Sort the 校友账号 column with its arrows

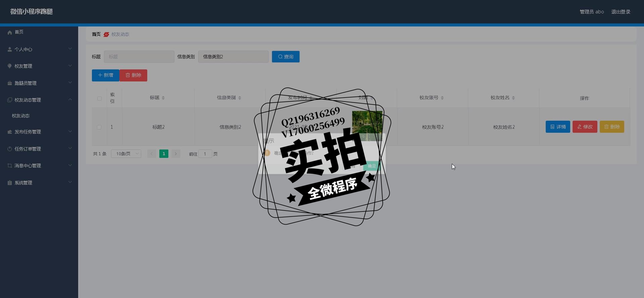tap(442, 98)
